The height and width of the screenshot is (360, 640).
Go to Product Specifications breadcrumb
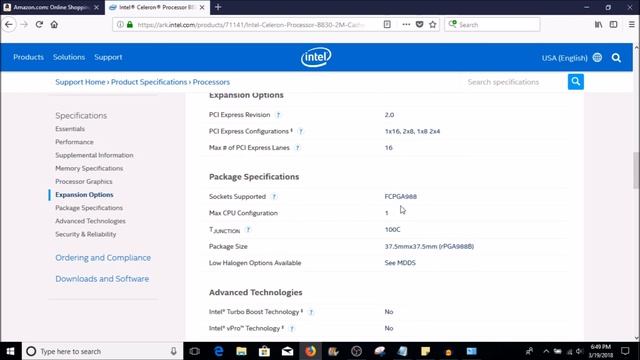(x=149, y=82)
